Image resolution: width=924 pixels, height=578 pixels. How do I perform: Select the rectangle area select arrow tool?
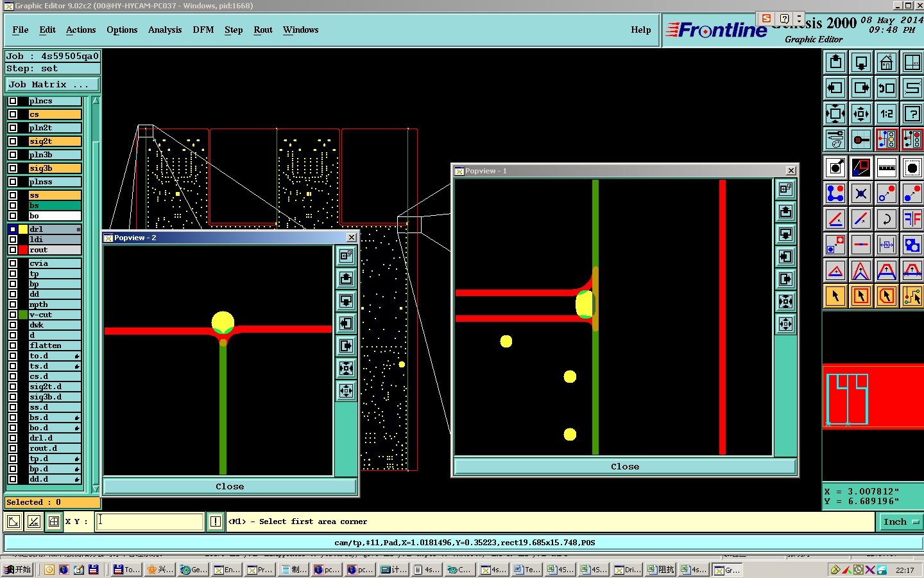[x=861, y=296]
